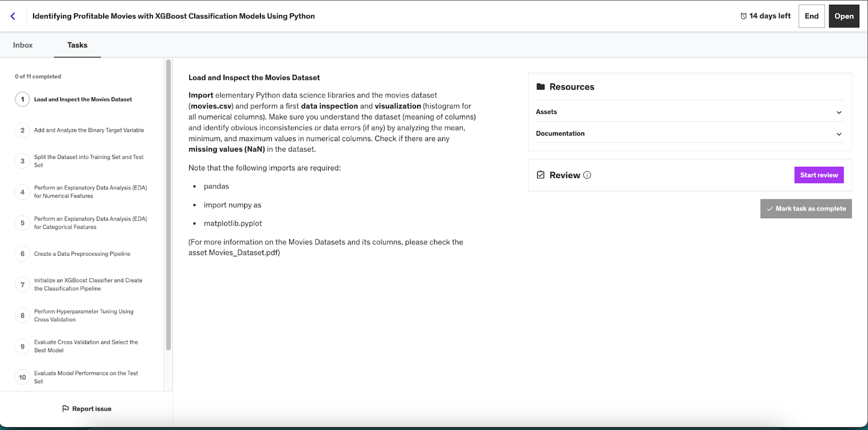Click the 0 of 11 completed text

38,77
